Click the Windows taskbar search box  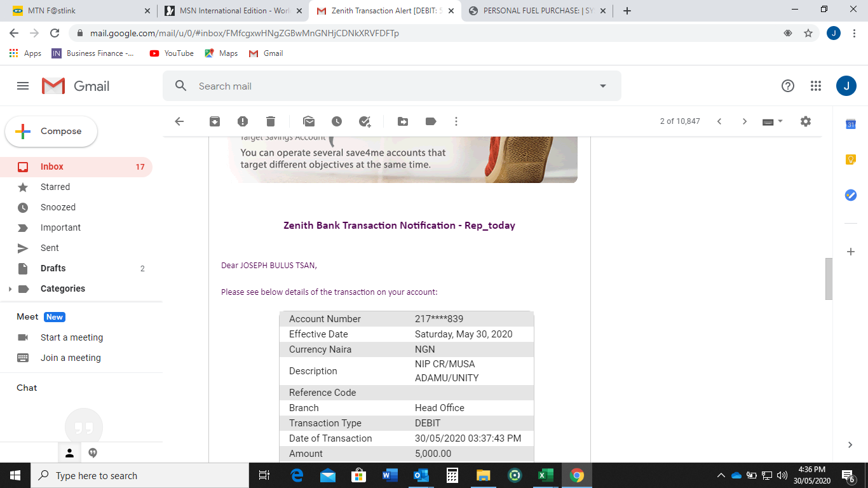pyautogui.click(x=139, y=475)
